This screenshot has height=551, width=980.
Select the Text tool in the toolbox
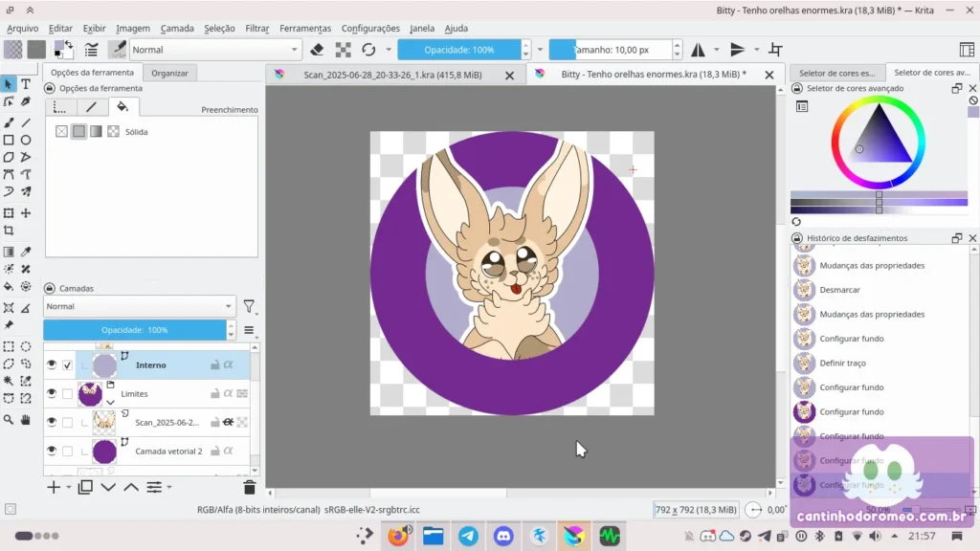(26, 84)
